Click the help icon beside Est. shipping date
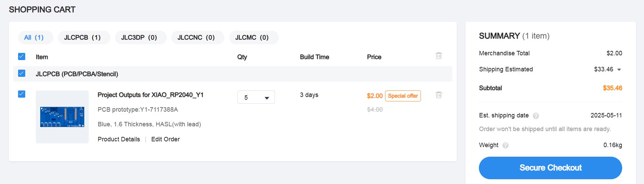Screen dimensions: 644x184 pyautogui.click(x=536, y=116)
